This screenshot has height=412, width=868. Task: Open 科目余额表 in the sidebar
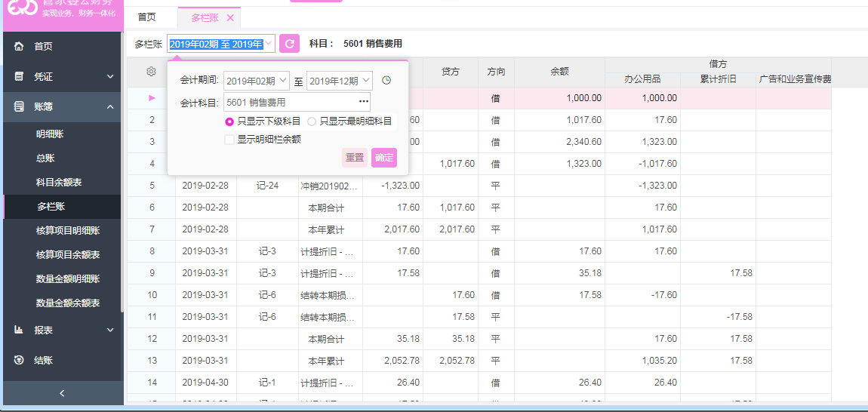click(x=59, y=182)
